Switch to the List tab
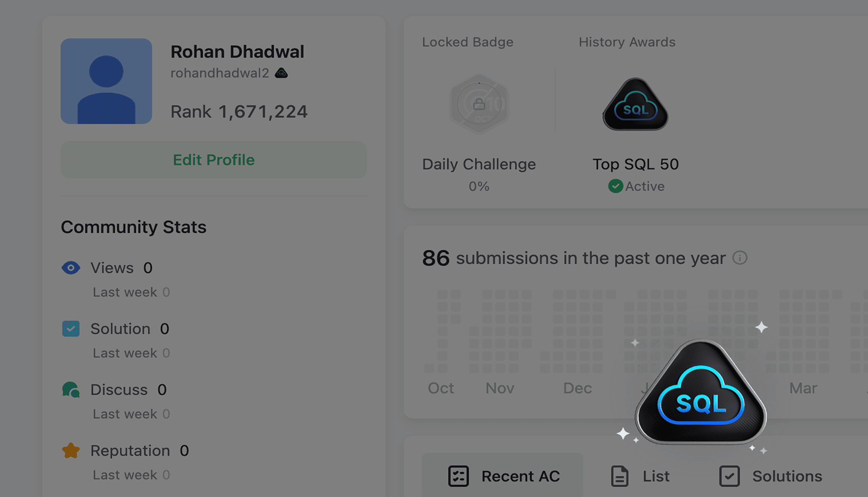Image resolution: width=868 pixels, height=497 pixels. click(640, 476)
